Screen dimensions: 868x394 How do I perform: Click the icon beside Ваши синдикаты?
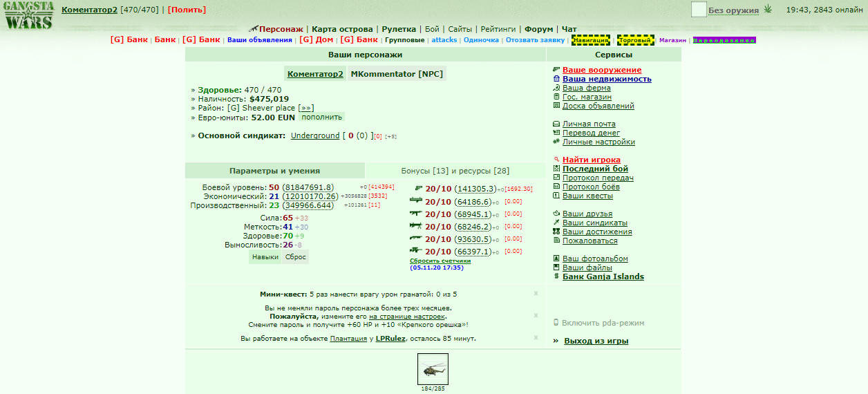tap(556, 223)
